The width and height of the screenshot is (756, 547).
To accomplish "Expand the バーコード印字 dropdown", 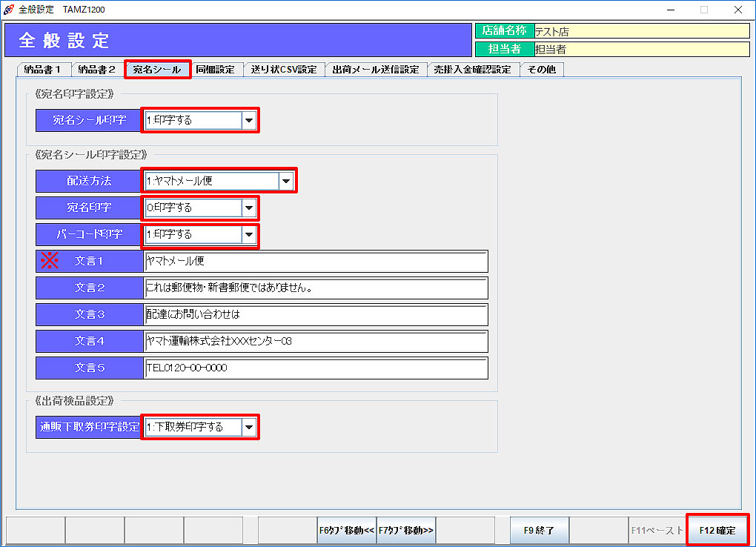I will point(249,234).
